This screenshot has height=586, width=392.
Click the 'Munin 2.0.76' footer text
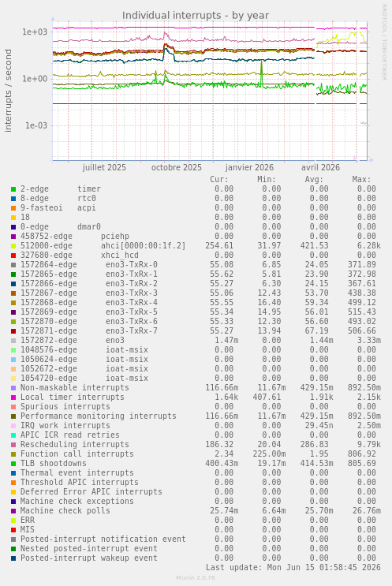click(x=196, y=578)
